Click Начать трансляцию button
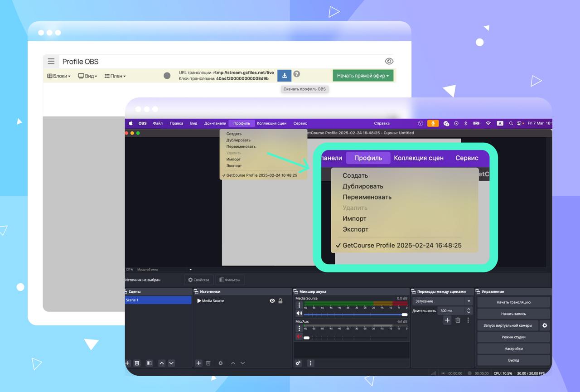The image size is (580, 392). click(x=513, y=302)
